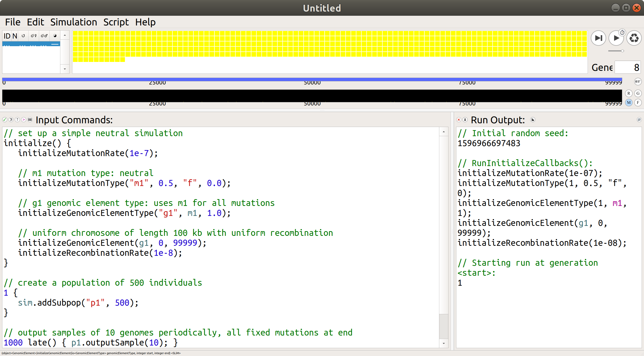Adjust the playback speed slider

pos(616,51)
